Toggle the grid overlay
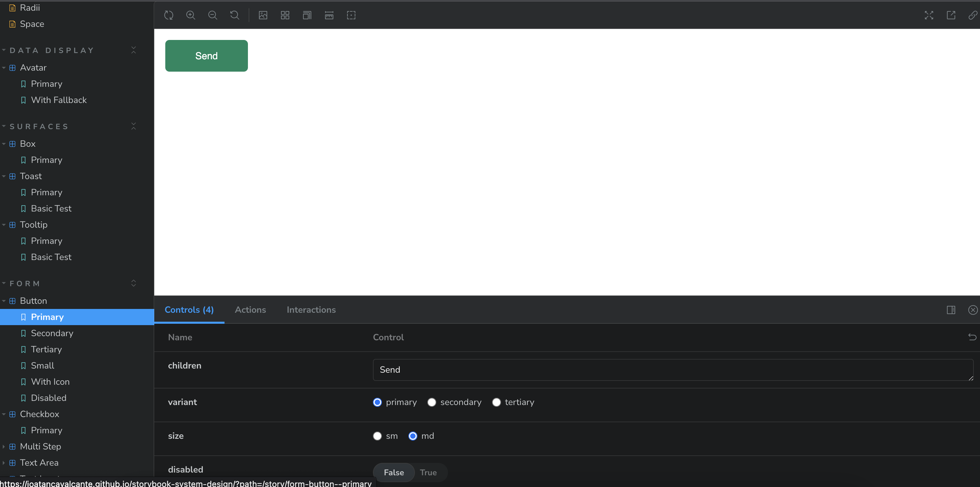This screenshot has height=487, width=980. point(284,15)
